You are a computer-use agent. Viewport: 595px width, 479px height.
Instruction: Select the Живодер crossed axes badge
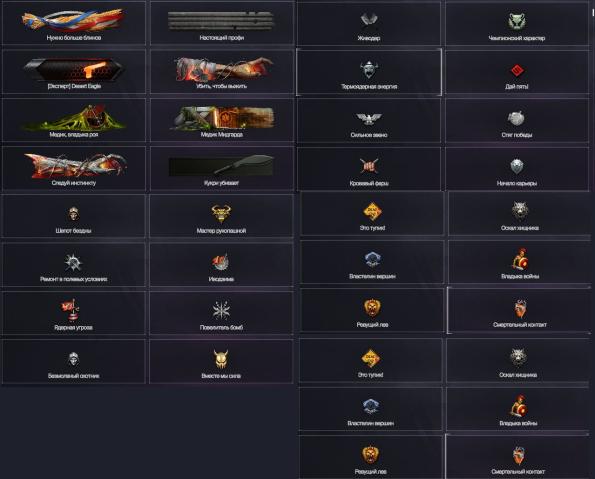coord(369,24)
